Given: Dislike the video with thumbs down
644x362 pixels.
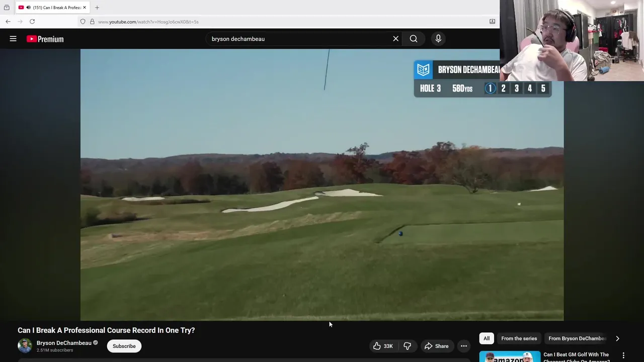Looking at the screenshot, I should pos(408,346).
